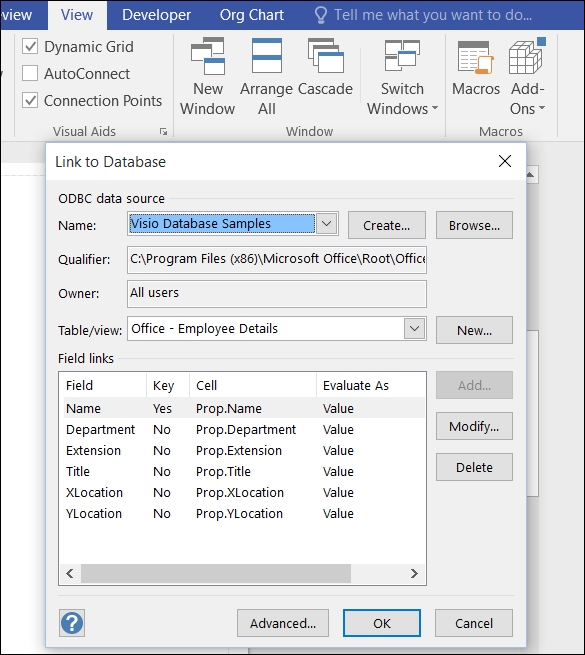Click the Prop.Department cell value

pyautogui.click(x=246, y=429)
